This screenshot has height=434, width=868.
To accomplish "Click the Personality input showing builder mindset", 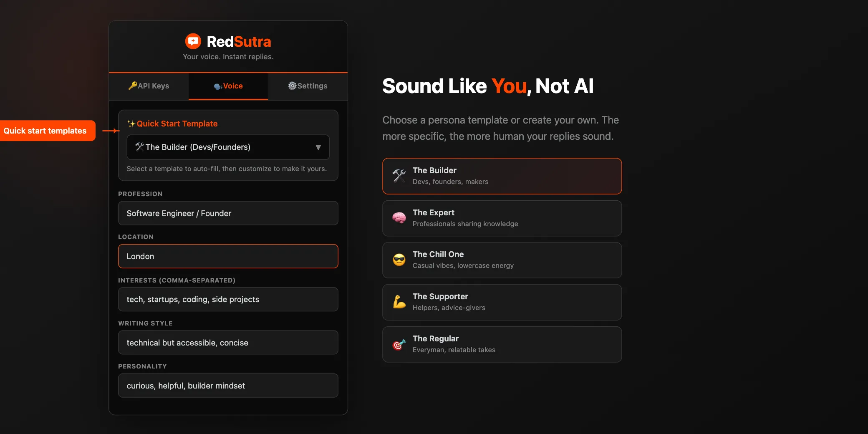I will (228, 385).
